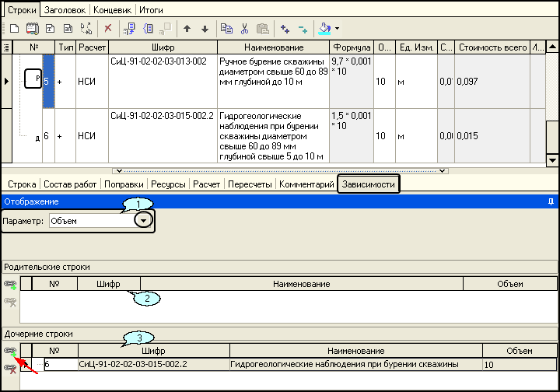This screenshot has height=392, width=560.
Task: Click the grid column selector corner button
Action: click(6, 47)
